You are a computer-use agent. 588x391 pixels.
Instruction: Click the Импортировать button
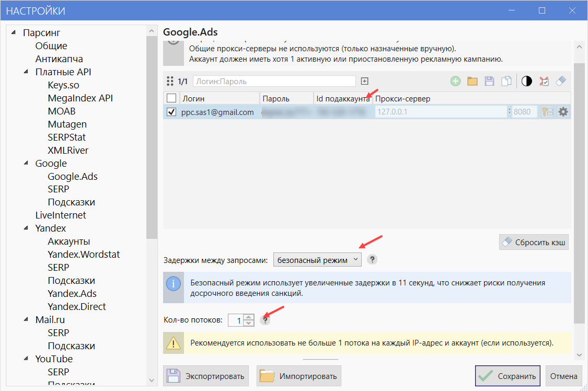(299, 376)
